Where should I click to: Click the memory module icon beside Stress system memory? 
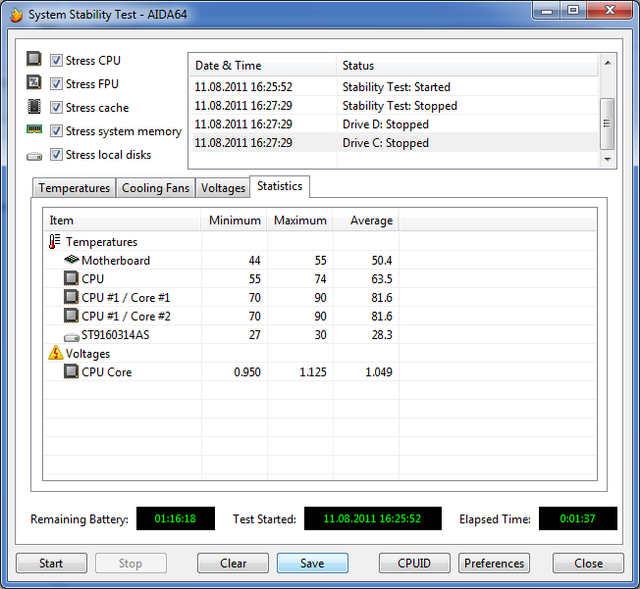34,131
